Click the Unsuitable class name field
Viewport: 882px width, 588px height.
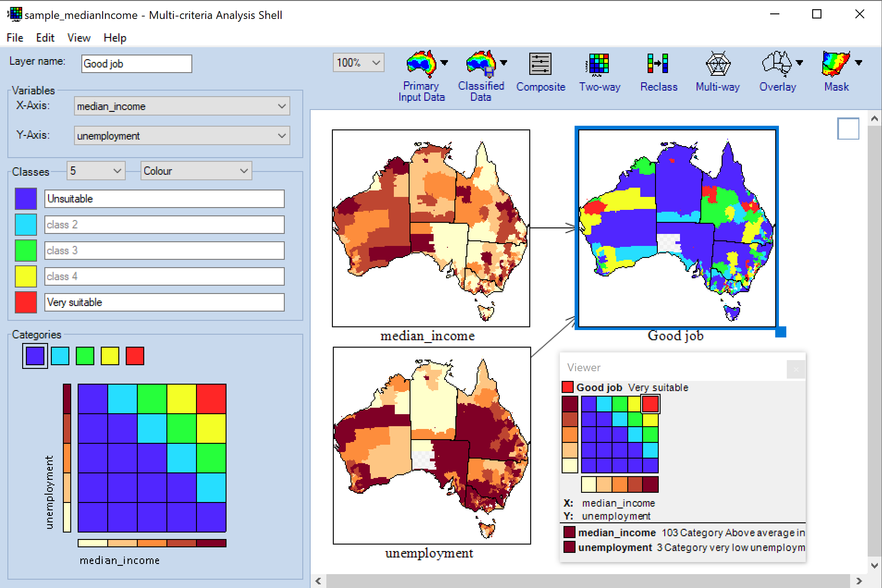[164, 199]
